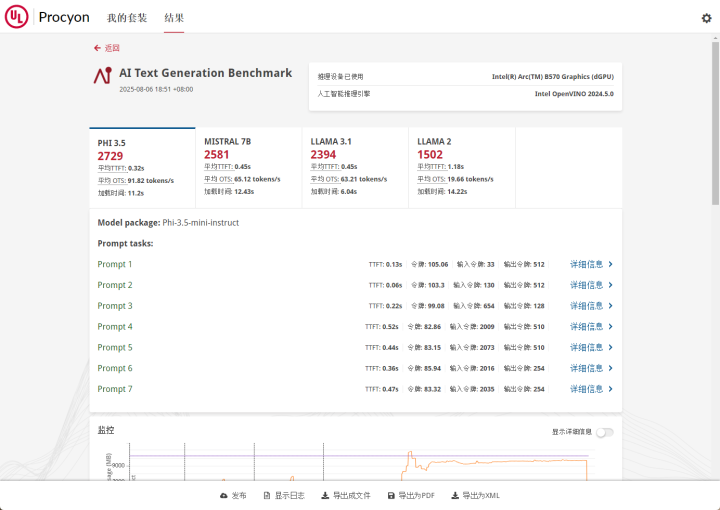Open 详细信息 link for Prompt 1
720x510 pixels.
(x=586, y=264)
